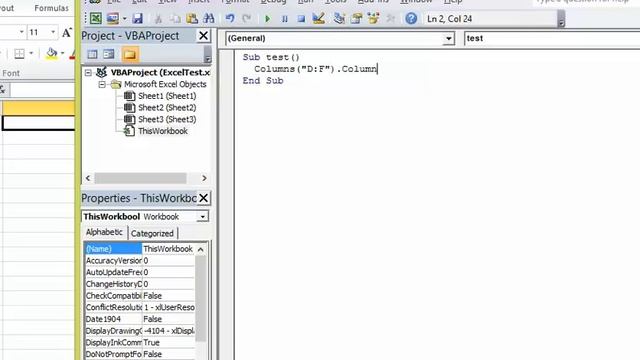Click DisplayInkComments True value
Viewport: 640px width, 360px height.
[168, 343]
